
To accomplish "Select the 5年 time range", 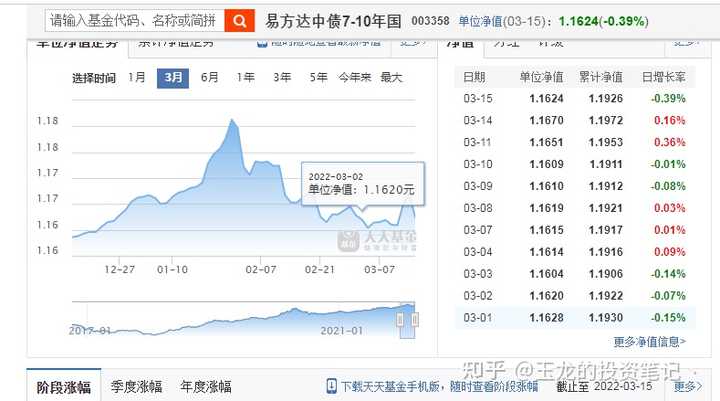I will [318, 77].
